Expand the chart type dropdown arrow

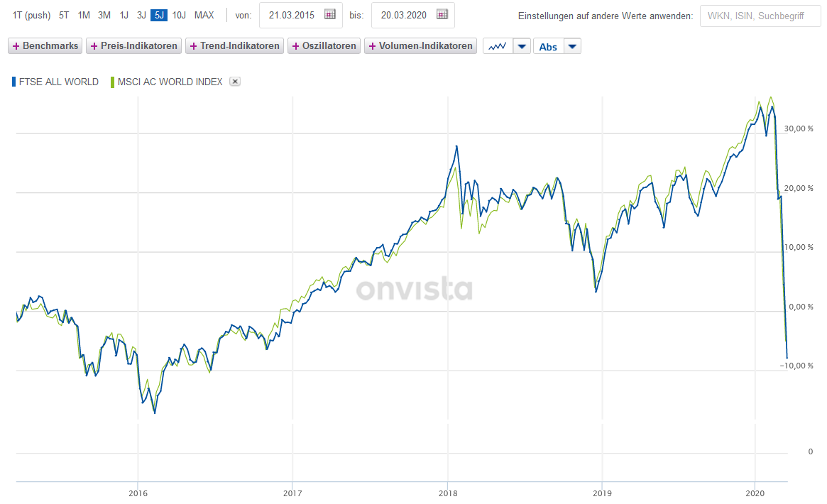pos(522,46)
